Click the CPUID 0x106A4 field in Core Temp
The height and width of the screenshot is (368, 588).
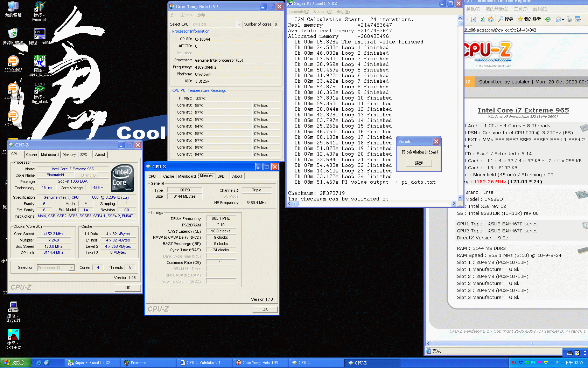pos(237,39)
